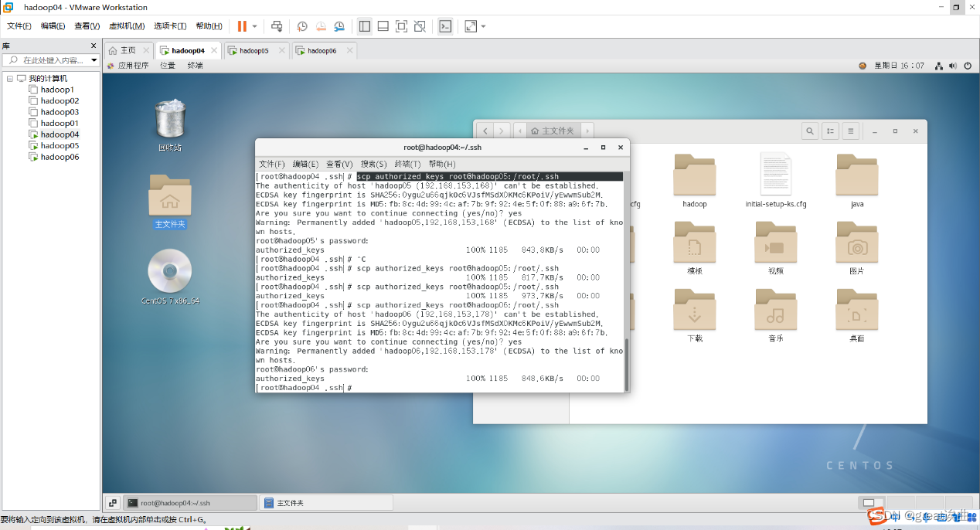Open the library search filter dropdown
Viewport: 980px width, 530px height.
click(x=94, y=60)
